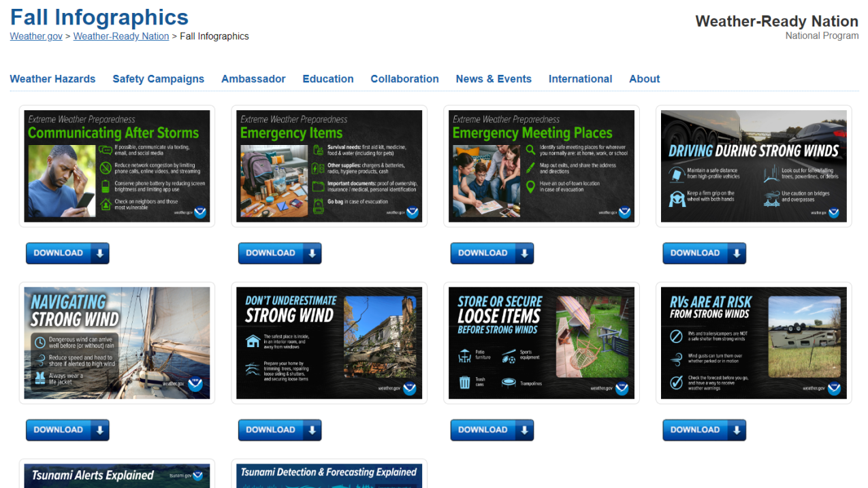Screen dimensions: 868x488
Task: Expand the News & Events menu
Action: click(x=494, y=79)
